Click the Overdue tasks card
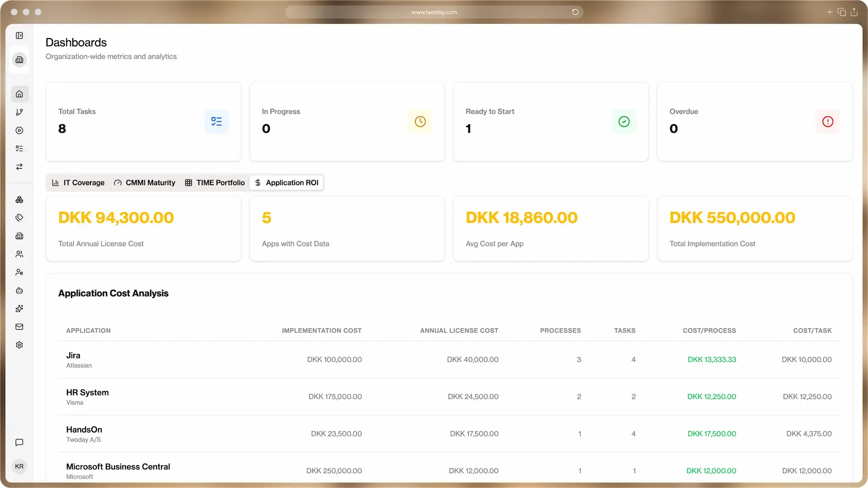The image size is (868, 488). click(754, 121)
